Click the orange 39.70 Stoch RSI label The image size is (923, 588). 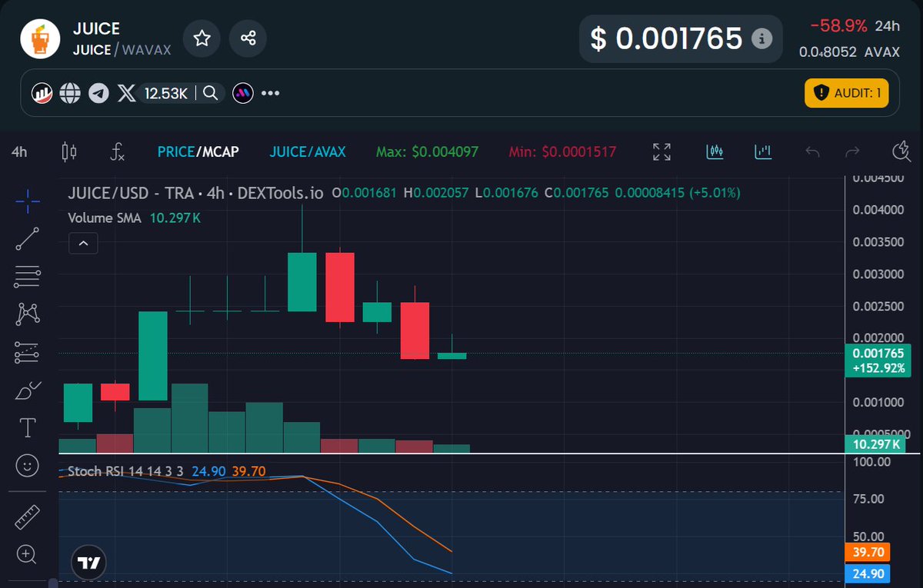click(x=868, y=553)
